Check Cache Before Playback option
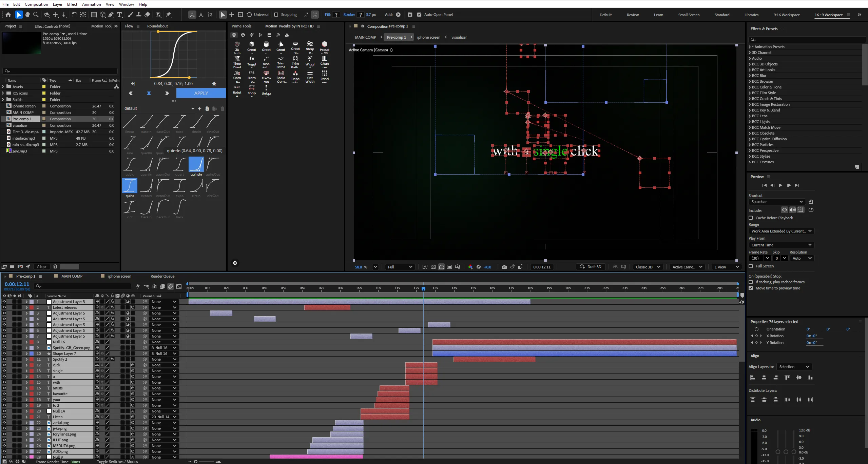868x464 pixels. [x=751, y=218]
